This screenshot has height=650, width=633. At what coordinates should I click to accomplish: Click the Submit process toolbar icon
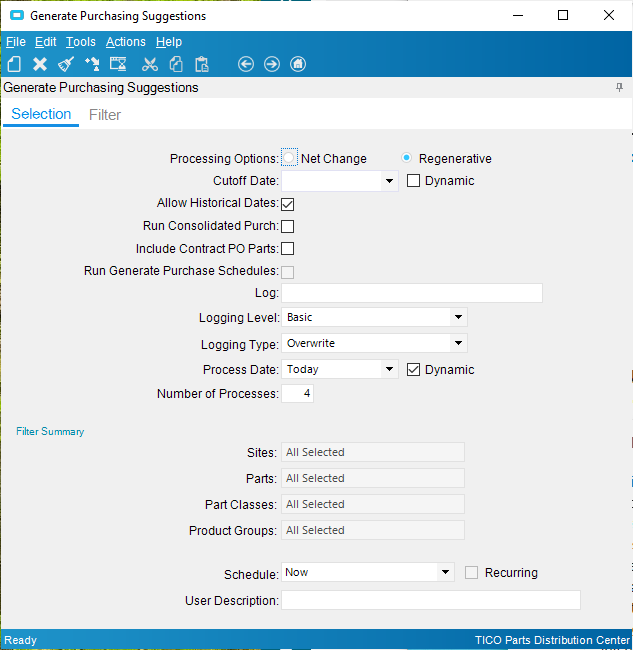92,64
